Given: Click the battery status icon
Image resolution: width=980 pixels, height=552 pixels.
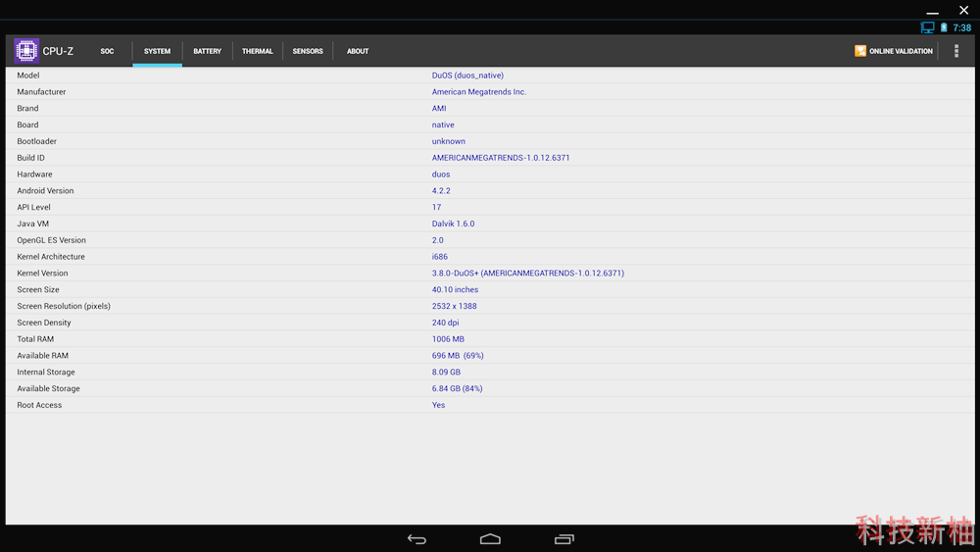Looking at the screenshot, I should tap(944, 27).
